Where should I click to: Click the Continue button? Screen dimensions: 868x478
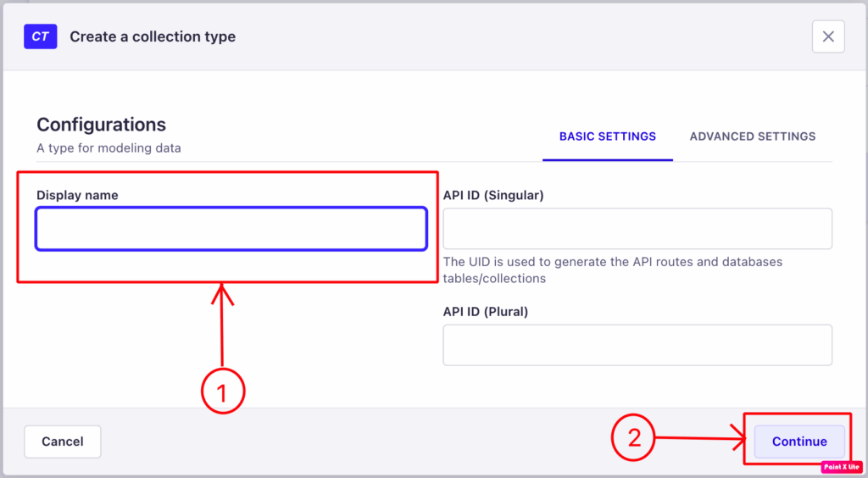799,442
